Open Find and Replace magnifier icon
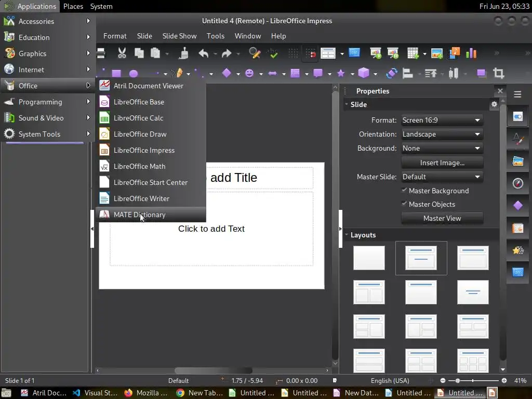532x399 pixels. [255, 54]
